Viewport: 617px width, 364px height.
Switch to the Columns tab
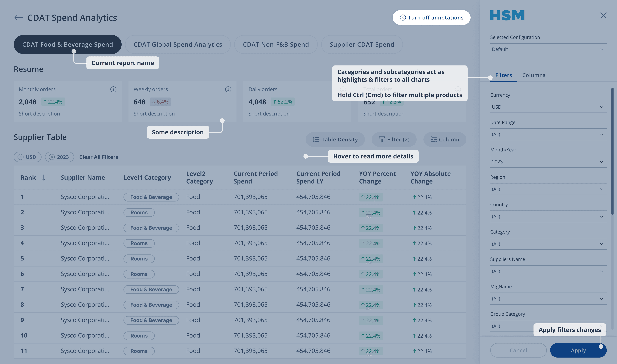[x=534, y=75]
